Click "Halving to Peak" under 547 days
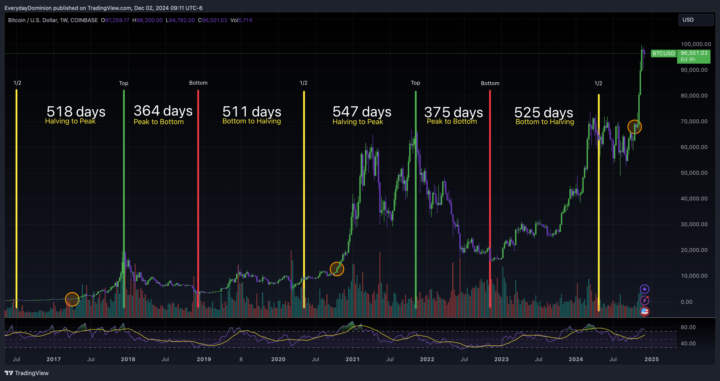The height and width of the screenshot is (381, 720). click(358, 122)
